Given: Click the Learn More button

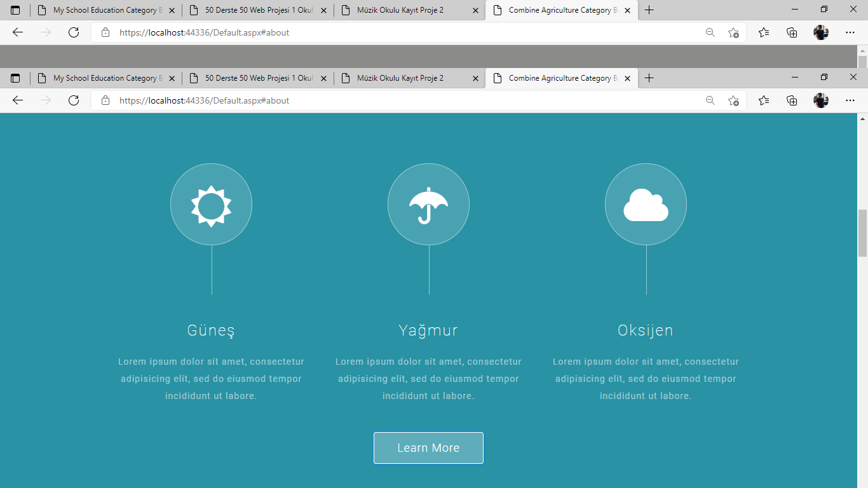Looking at the screenshot, I should tap(428, 447).
